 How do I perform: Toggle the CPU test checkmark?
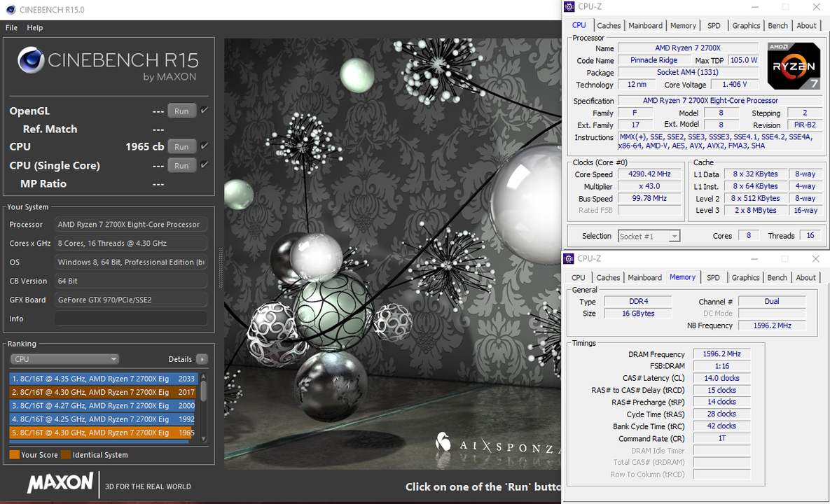[205, 146]
